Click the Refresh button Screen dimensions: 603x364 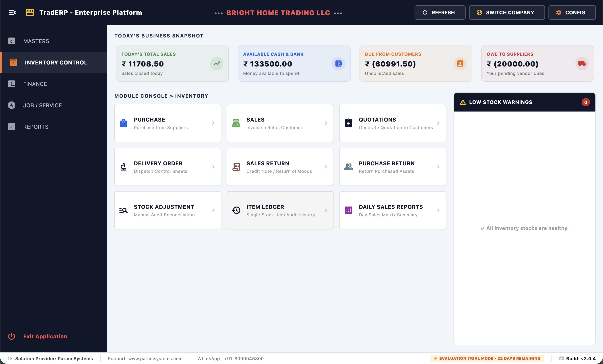click(440, 12)
